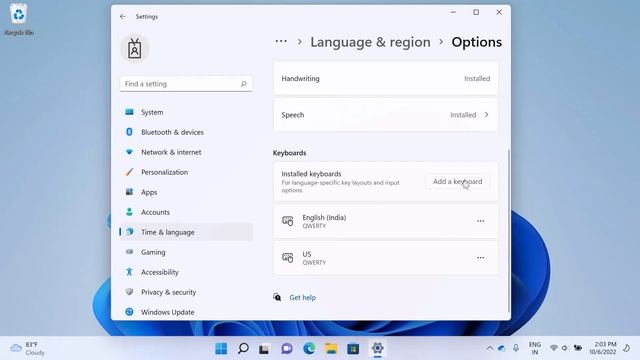Open the Chat app on the taskbar
Viewport: 640px width, 360px height.
[287, 349]
